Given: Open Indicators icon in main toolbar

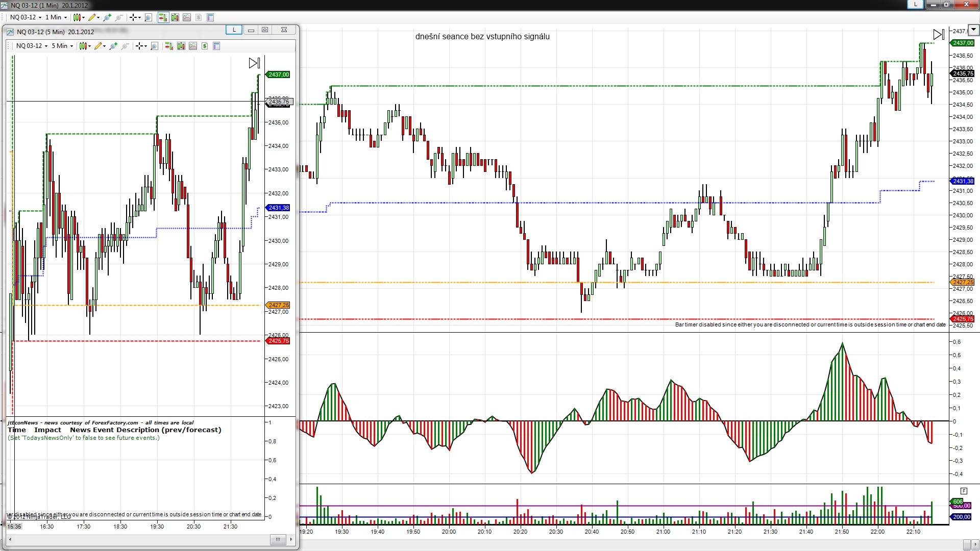Looking at the screenshot, I should click(187, 17).
